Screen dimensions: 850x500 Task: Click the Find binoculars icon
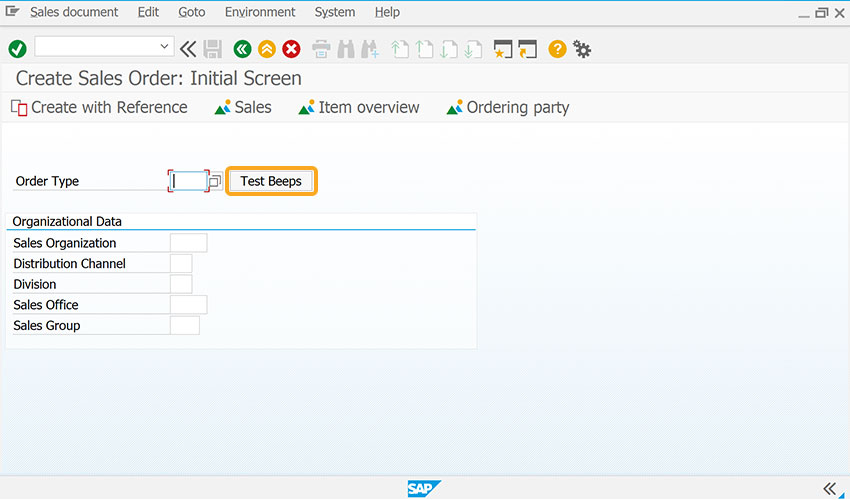coord(346,49)
